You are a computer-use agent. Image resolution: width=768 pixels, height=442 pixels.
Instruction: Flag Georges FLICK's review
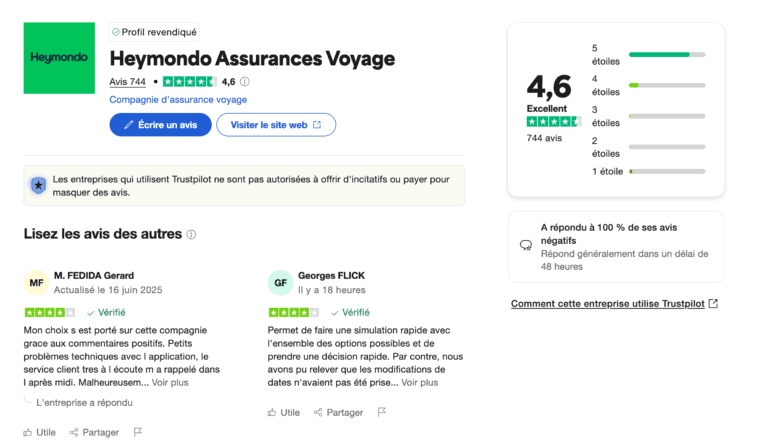(382, 412)
